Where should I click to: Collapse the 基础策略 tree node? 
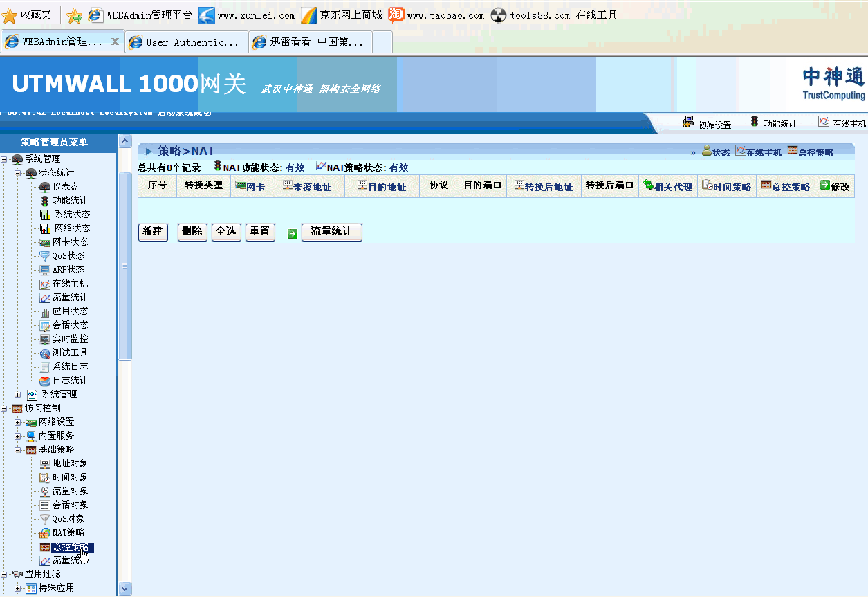pos(18,450)
